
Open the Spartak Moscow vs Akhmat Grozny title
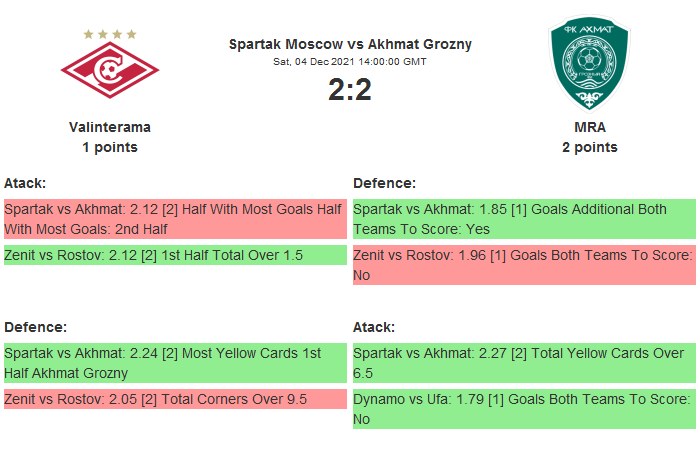coord(350,44)
